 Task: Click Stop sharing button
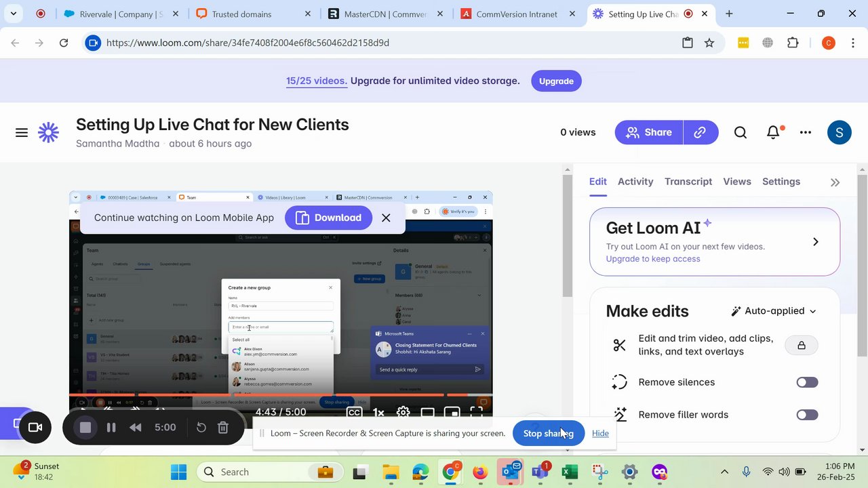(x=548, y=433)
